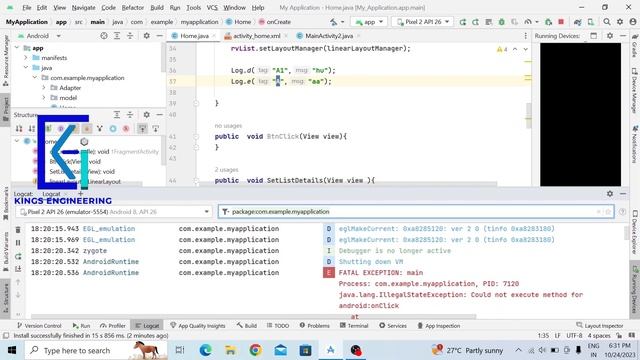Viewport: 640px width, 360px height.
Task: Click Expand All in Project panel
Action: pyautogui.click(x=117, y=36)
